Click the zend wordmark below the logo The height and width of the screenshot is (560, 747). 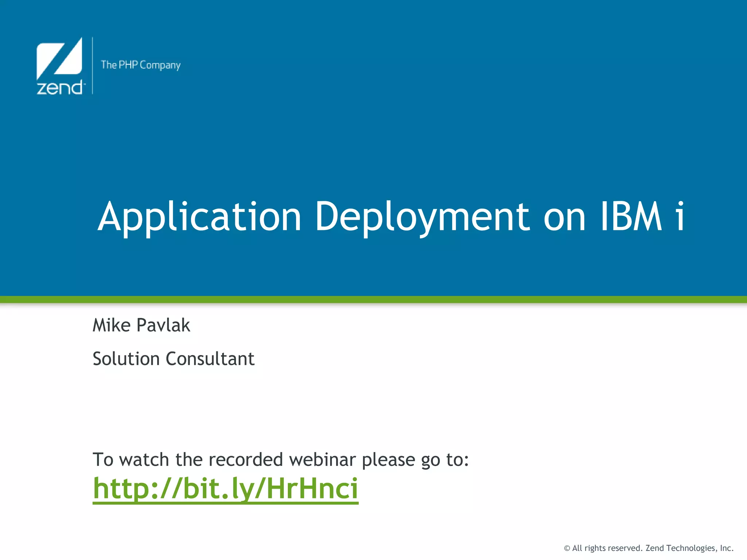(60, 88)
